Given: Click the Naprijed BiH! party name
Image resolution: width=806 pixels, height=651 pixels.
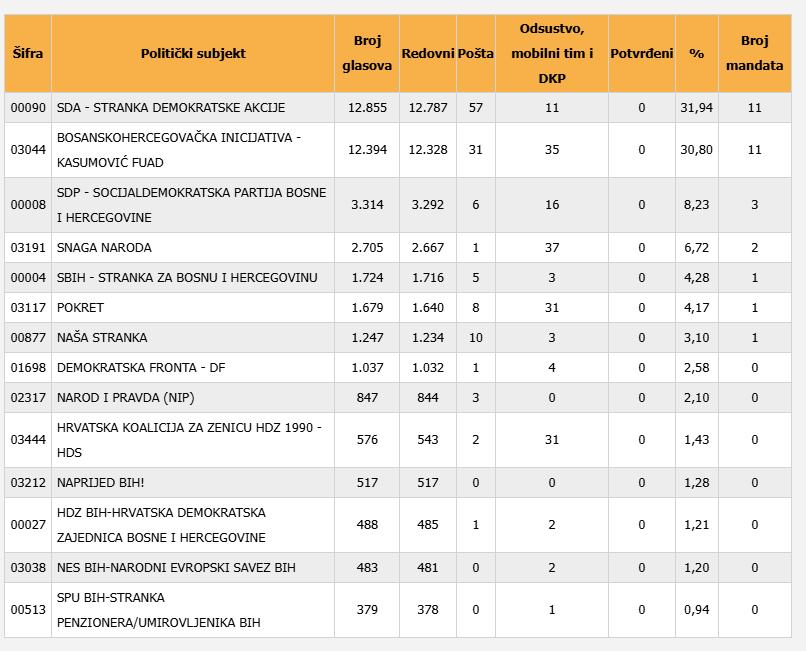Looking at the screenshot, I should [100, 483].
